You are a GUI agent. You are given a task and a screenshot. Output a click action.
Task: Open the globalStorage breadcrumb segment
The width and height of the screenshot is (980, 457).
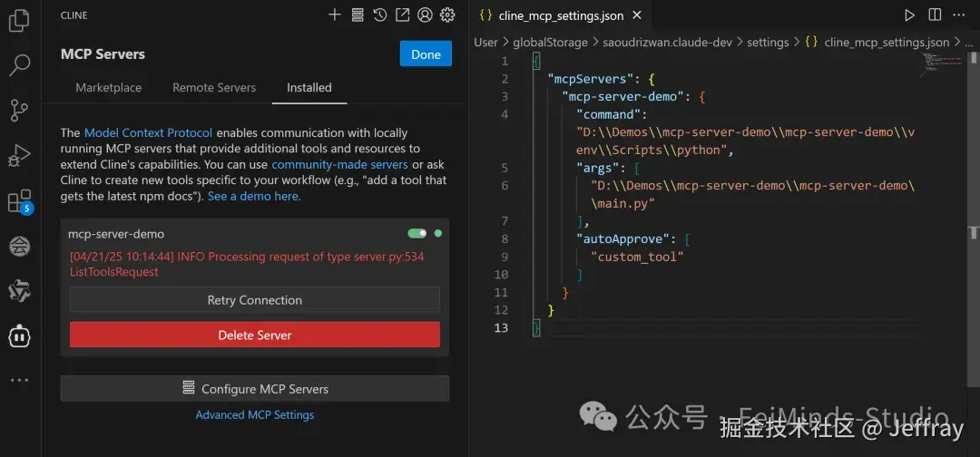click(551, 43)
